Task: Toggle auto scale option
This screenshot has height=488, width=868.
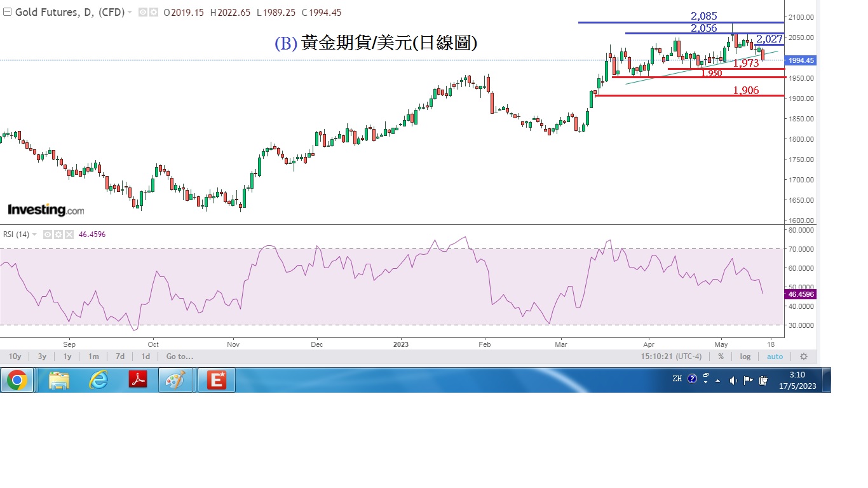Action: pos(775,356)
